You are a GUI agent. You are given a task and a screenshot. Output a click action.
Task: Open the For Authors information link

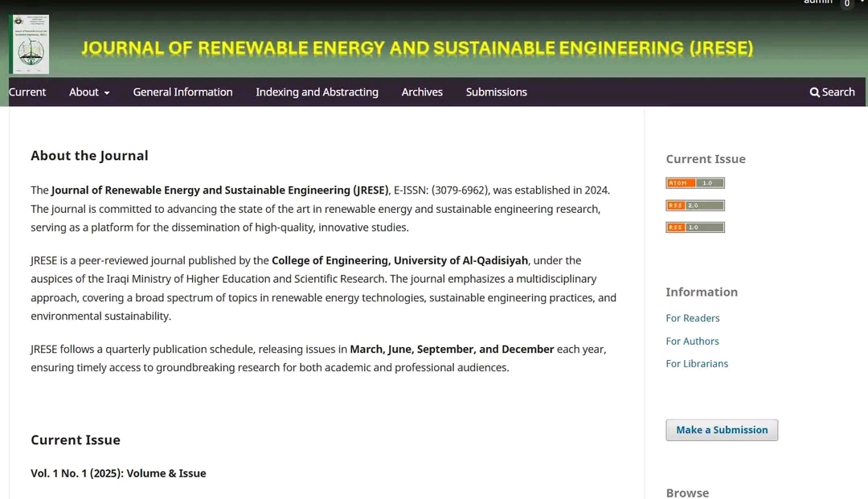[x=692, y=342]
